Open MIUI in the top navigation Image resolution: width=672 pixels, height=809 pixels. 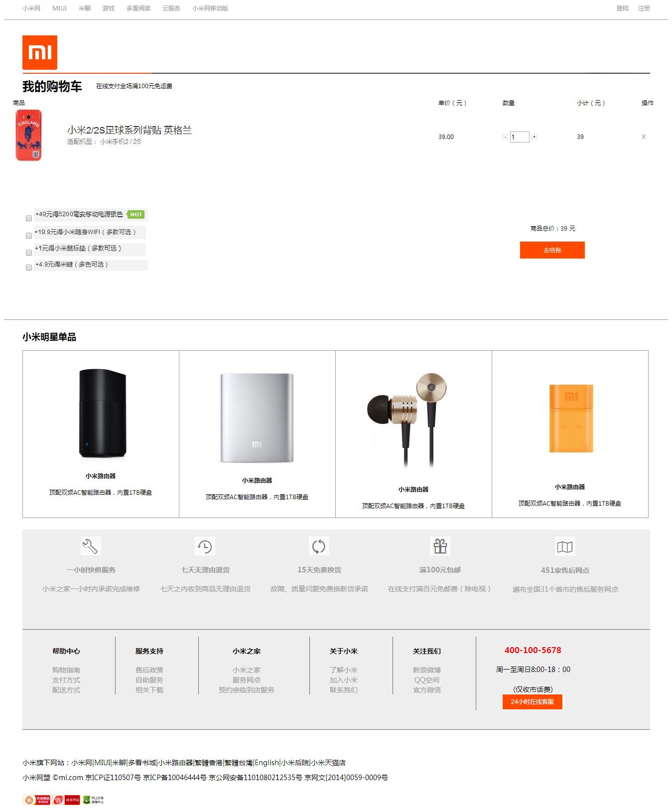click(x=59, y=8)
